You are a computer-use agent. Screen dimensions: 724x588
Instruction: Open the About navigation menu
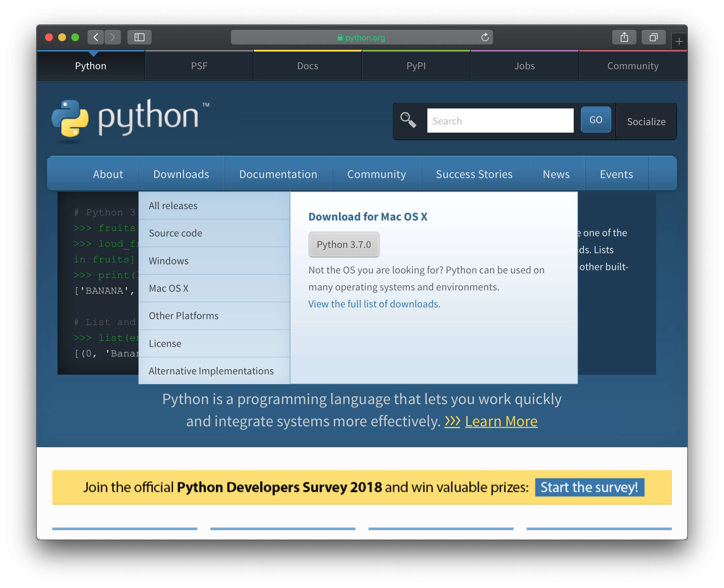[x=108, y=174]
